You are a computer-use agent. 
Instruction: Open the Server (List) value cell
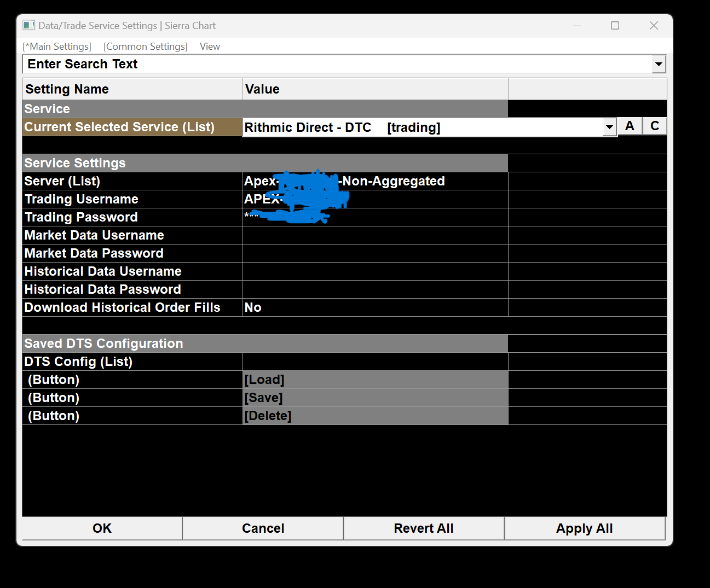coord(376,181)
